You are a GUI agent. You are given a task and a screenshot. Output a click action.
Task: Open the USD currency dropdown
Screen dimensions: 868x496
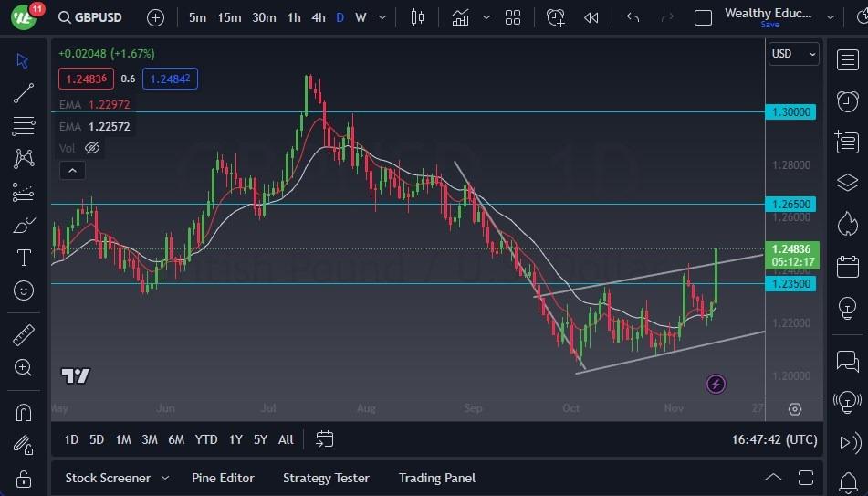(794, 54)
